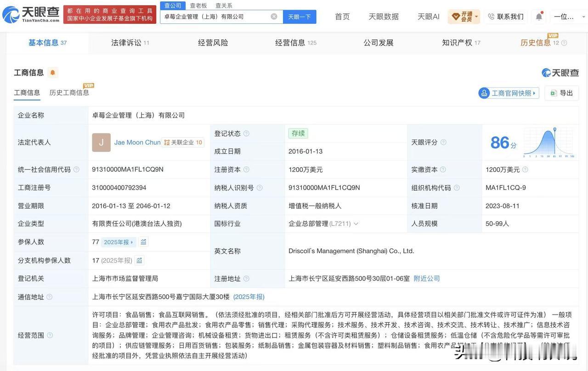
Task: Open the 历史信息 VIP tab
Action: [x=540, y=43]
